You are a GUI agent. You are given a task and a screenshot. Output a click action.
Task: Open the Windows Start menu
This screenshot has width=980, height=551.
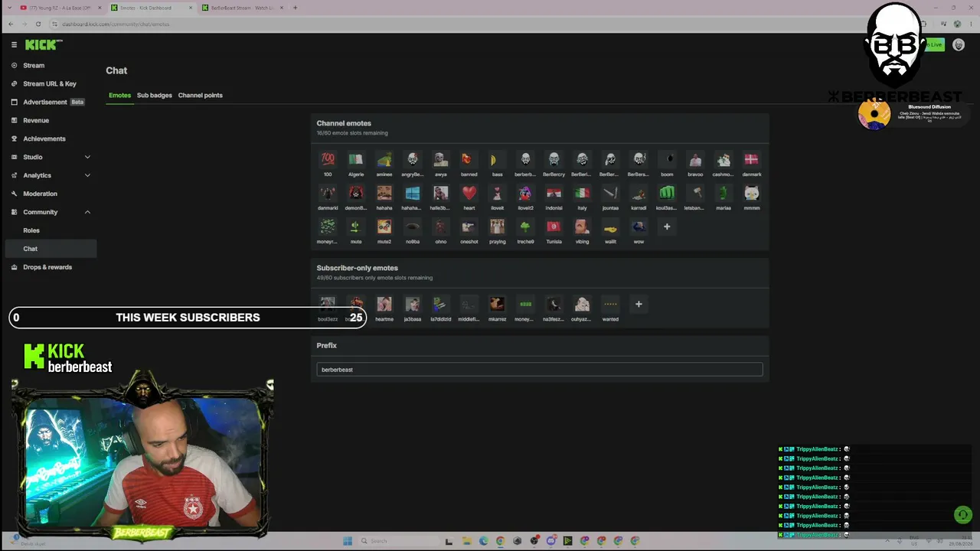348,541
